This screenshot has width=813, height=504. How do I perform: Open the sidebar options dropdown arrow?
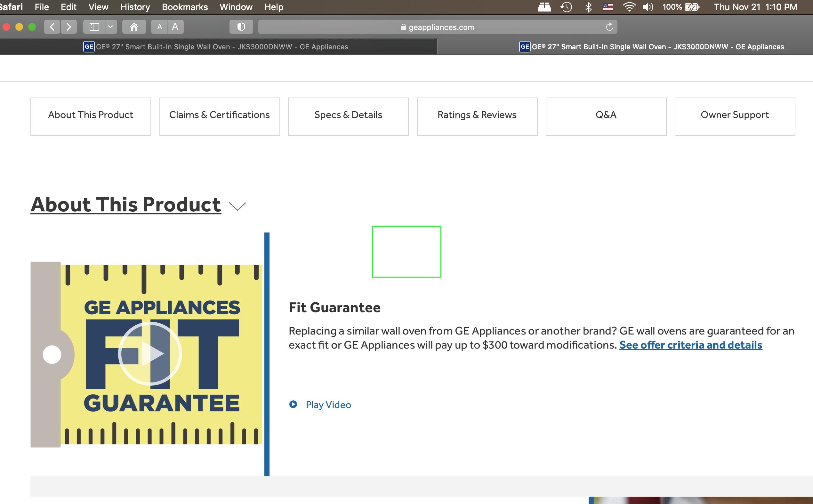click(111, 27)
